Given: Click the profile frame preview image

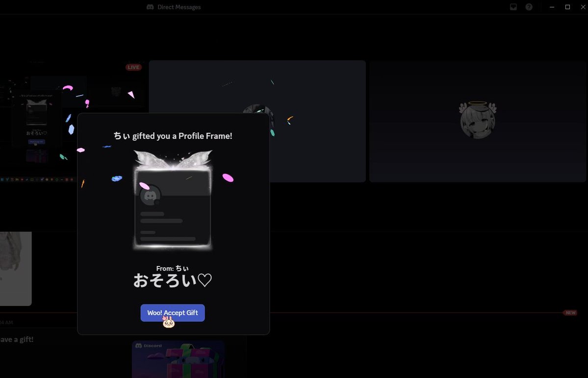Looking at the screenshot, I should [173, 200].
